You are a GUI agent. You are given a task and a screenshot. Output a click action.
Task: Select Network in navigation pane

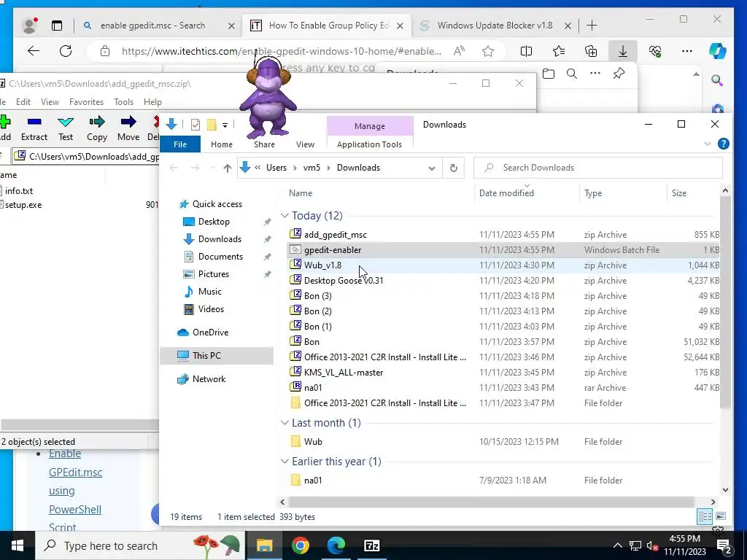click(x=209, y=379)
